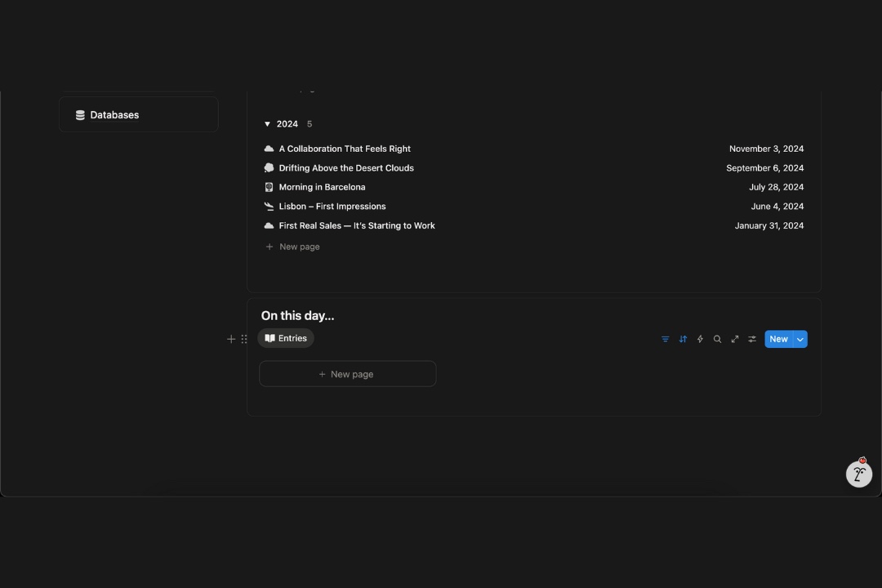Open database full page via expand icon
The image size is (882, 588).
pyautogui.click(x=735, y=339)
